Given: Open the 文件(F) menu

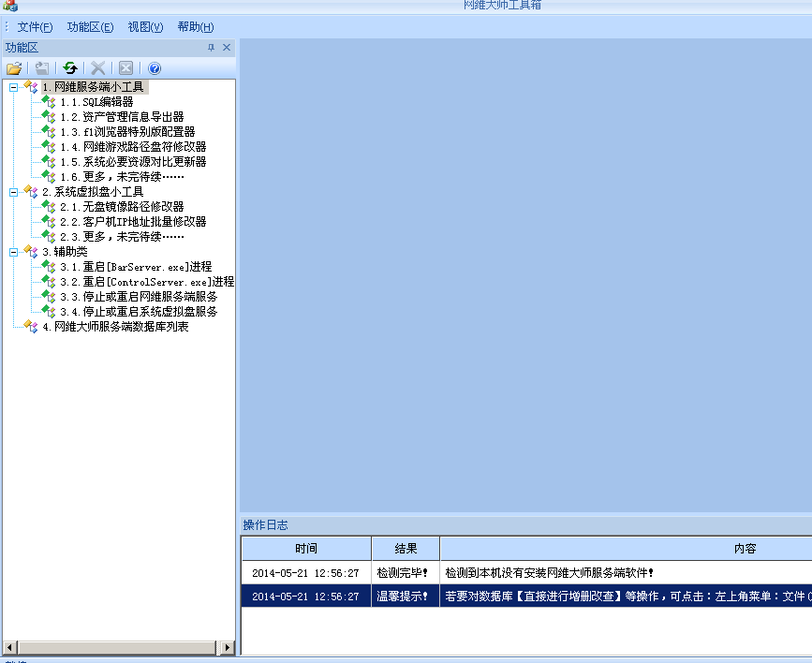Looking at the screenshot, I should click(35, 27).
